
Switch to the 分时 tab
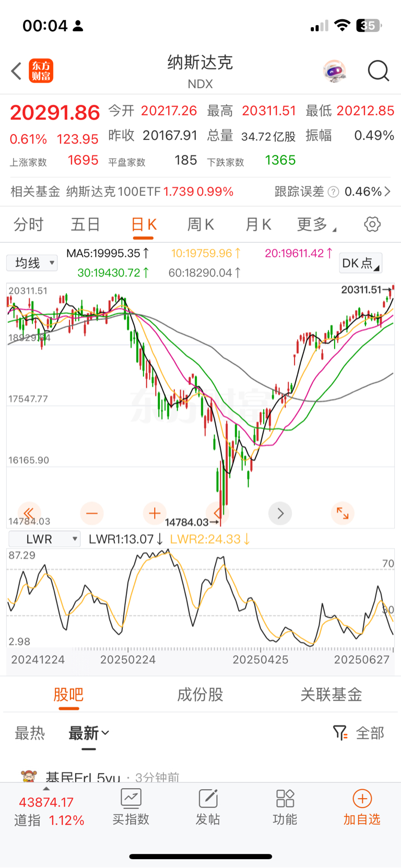pos(28,225)
